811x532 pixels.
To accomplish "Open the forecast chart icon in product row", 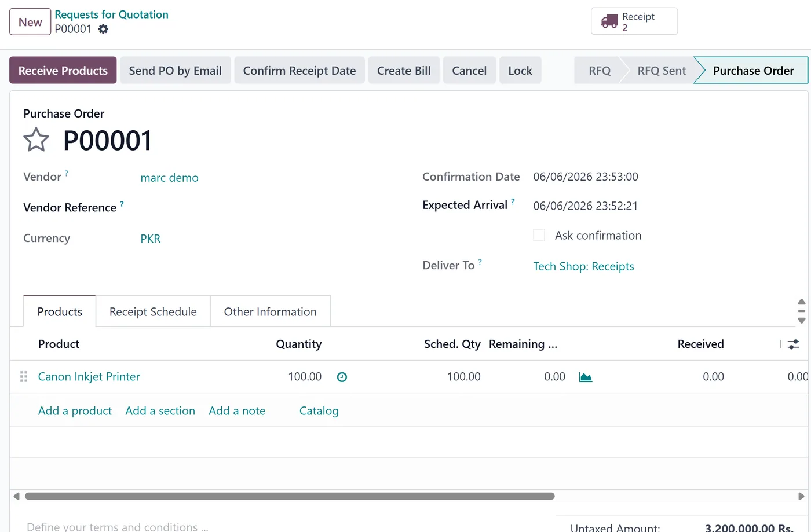I will point(586,377).
